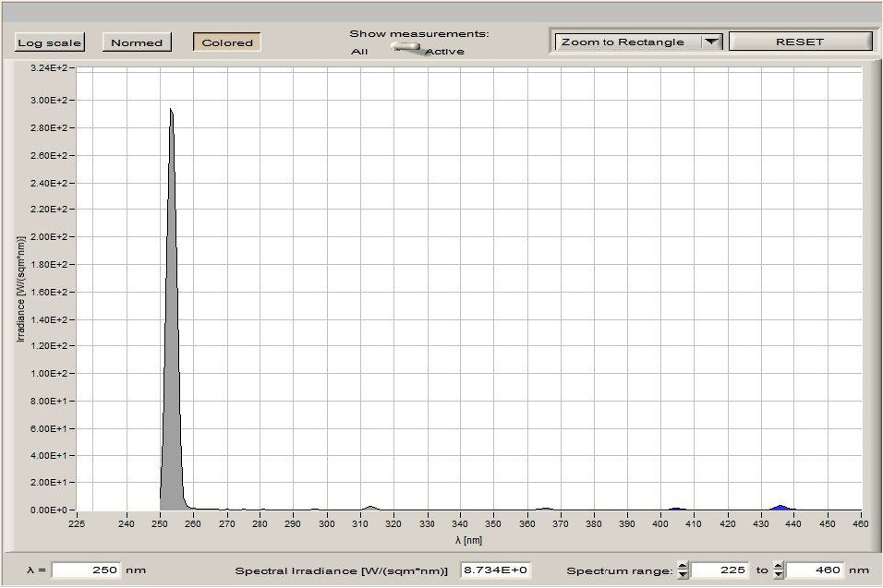Click the blue peak near 436 nm
883x588 pixels.
pyautogui.click(x=780, y=508)
